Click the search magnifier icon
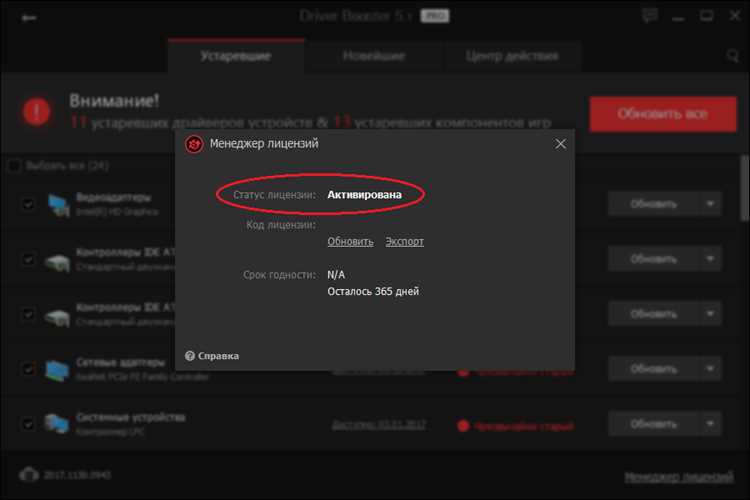The height and width of the screenshot is (500, 750). pos(732,56)
